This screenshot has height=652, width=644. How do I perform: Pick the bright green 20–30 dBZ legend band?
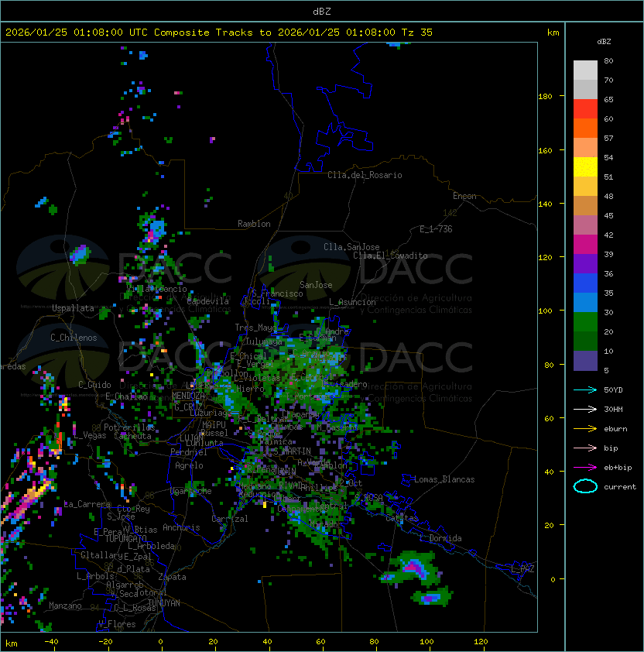click(585, 322)
